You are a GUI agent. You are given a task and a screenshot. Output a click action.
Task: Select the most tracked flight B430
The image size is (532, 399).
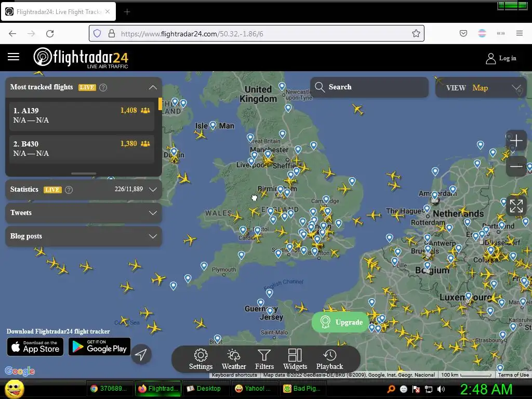click(82, 149)
